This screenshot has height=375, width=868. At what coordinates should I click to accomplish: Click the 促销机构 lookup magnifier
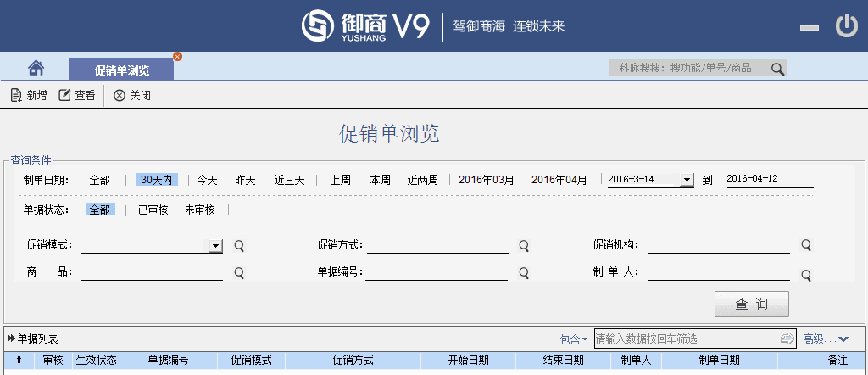806,245
